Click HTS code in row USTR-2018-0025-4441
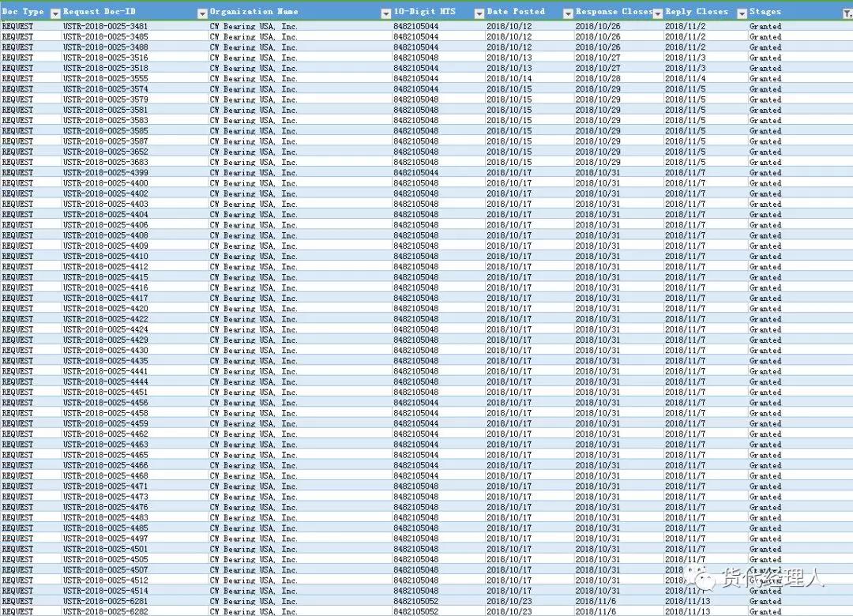853x616 pixels. (416, 371)
